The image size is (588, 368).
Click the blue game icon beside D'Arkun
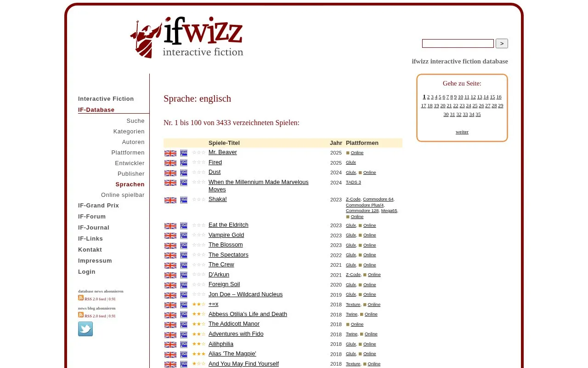tap(184, 275)
